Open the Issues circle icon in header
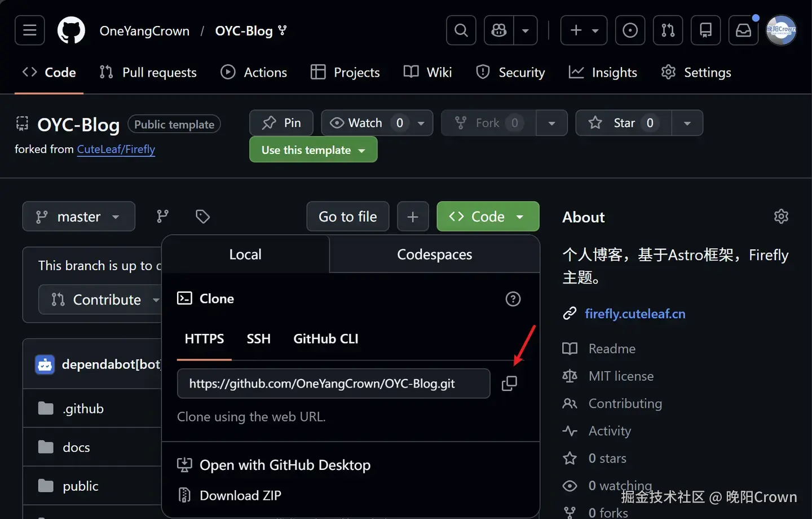The image size is (812, 519). tap(630, 30)
